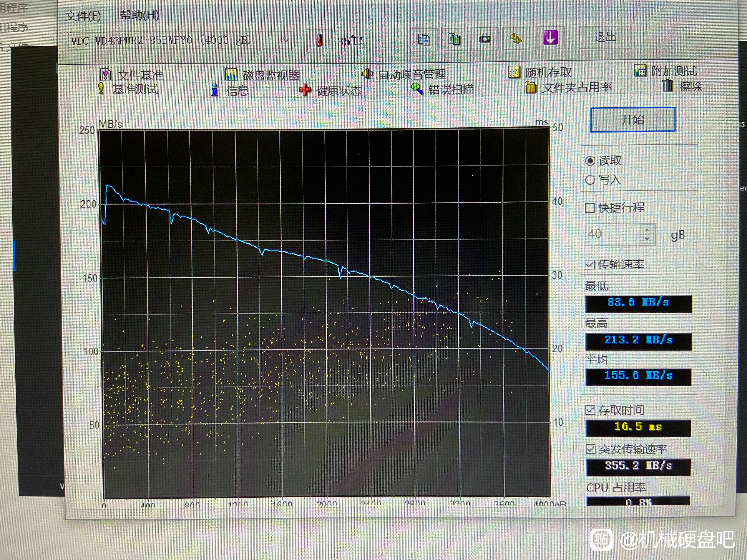Viewport: 747px width, 560px height.
Task: Enable the 快捷行程 checkbox
Action: coord(590,208)
